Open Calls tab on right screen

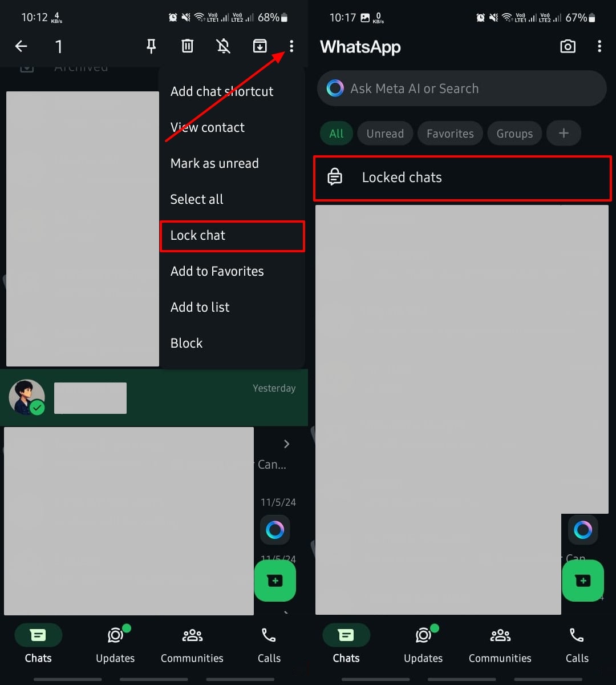coord(577,645)
